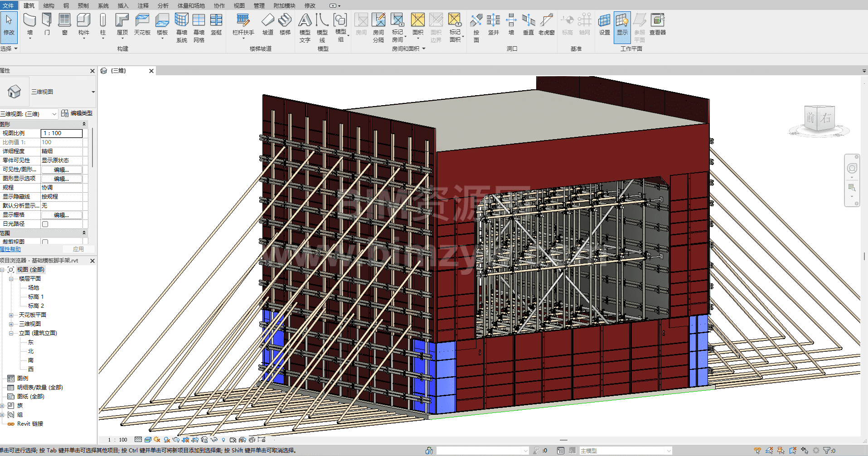Click Edit Type (编辑类型) button

tap(77, 113)
